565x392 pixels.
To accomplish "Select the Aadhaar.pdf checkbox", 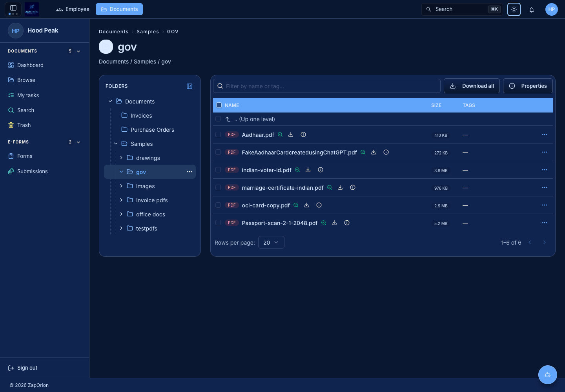I will coord(218,134).
